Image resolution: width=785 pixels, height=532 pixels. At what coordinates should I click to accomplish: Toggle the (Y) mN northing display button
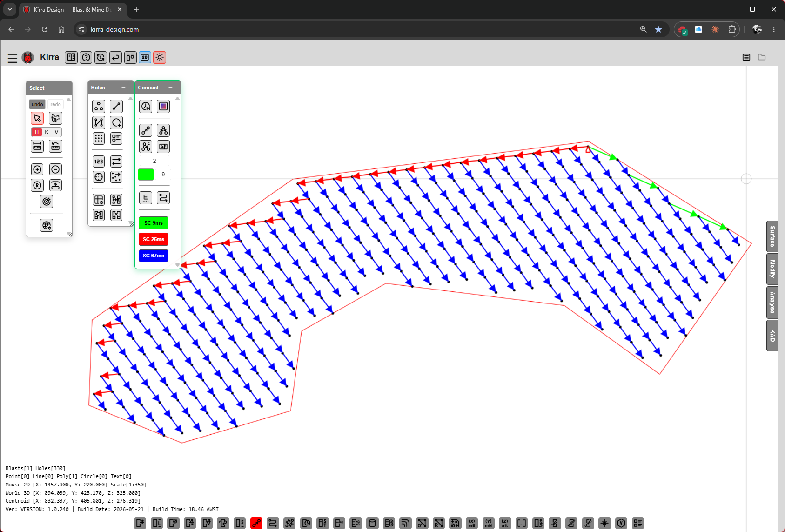pos(489,523)
